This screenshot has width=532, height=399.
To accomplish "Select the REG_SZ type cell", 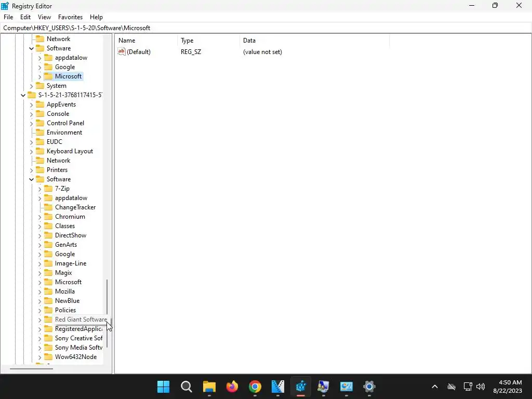I will (191, 52).
